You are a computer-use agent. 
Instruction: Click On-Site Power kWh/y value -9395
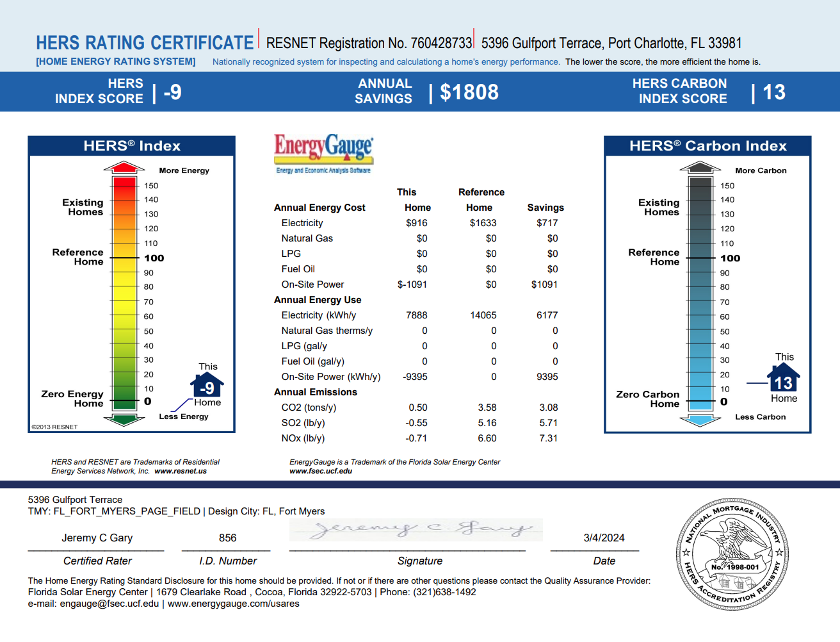click(415, 377)
